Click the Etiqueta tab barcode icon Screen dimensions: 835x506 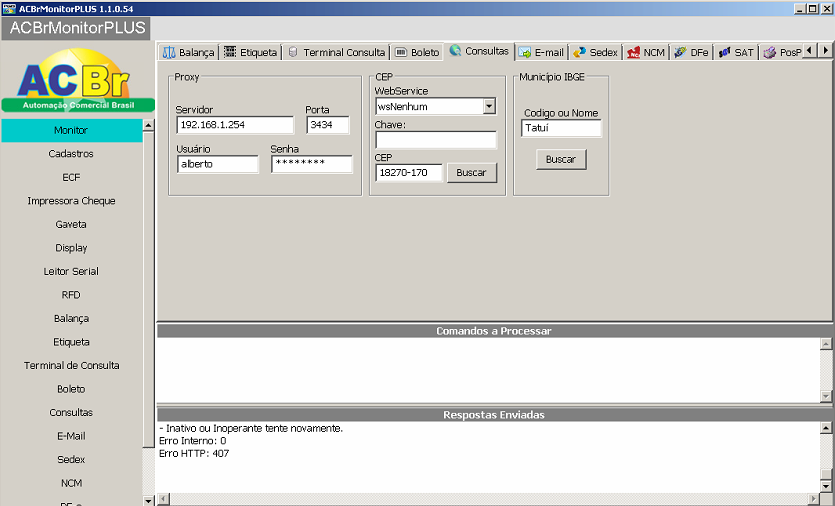230,52
